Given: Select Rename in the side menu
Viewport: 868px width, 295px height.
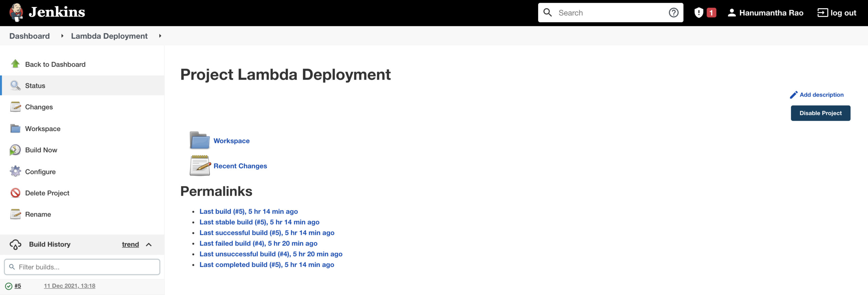Looking at the screenshot, I should [38, 214].
